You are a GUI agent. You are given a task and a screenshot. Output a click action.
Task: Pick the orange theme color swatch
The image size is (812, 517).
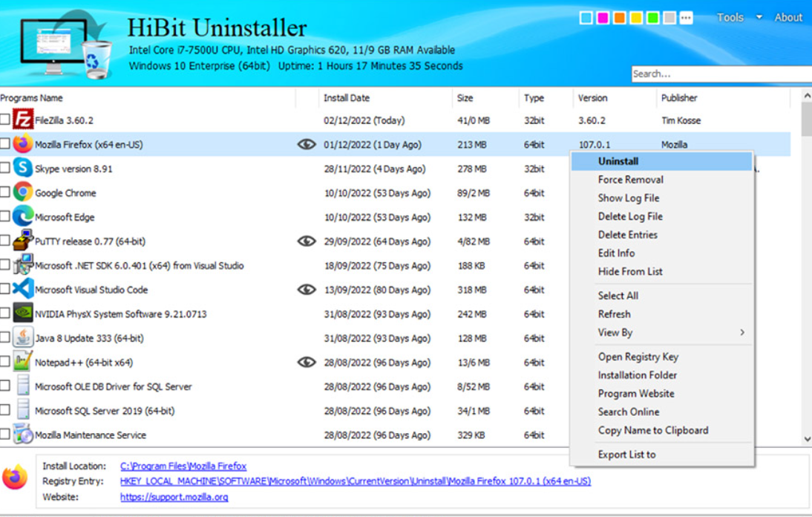pyautogui.click(x=619, y=18)
